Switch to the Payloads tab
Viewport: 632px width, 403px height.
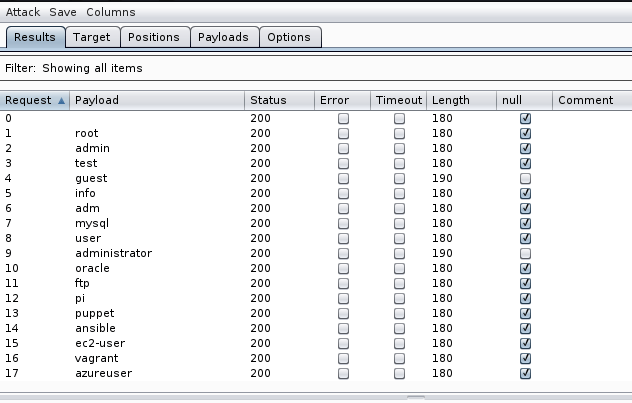click(x=224, y=37)
